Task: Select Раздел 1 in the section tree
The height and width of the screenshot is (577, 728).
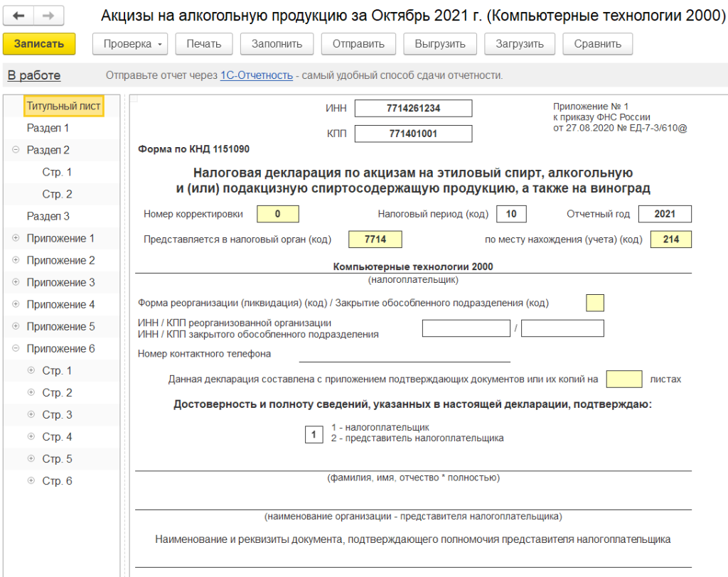Action: coord(48,129)
